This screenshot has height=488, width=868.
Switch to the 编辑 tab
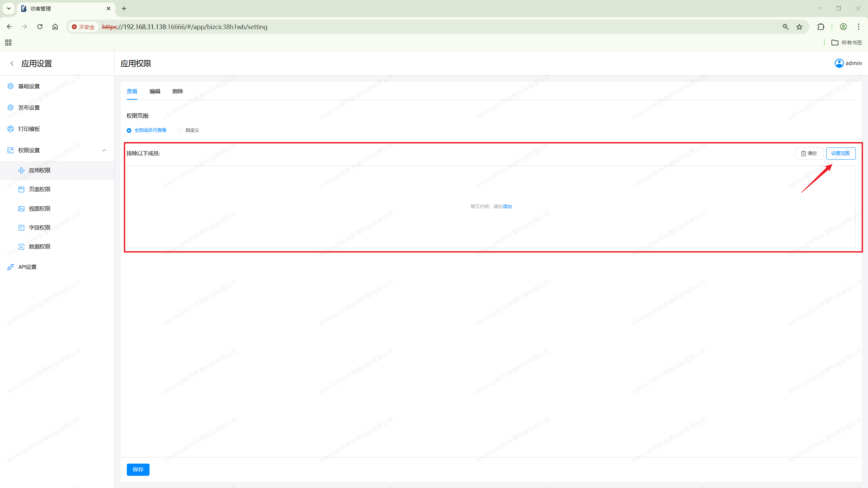[155, 91]
